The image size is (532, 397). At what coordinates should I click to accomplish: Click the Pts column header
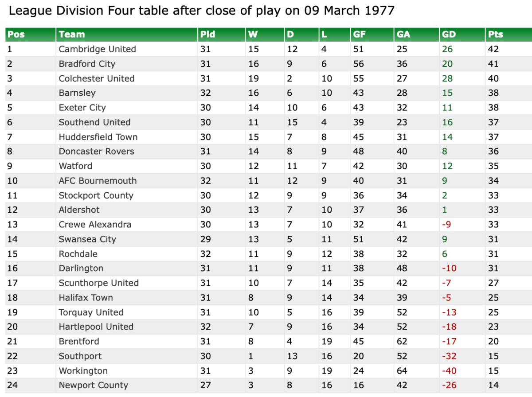[x=496, y=35]
